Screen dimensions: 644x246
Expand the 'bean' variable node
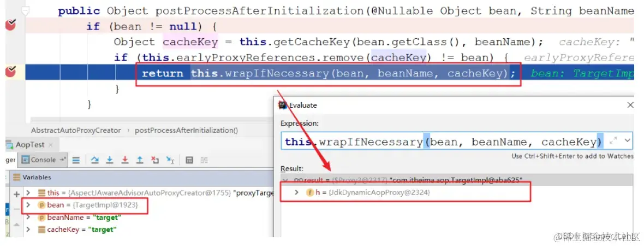(28, 204)
